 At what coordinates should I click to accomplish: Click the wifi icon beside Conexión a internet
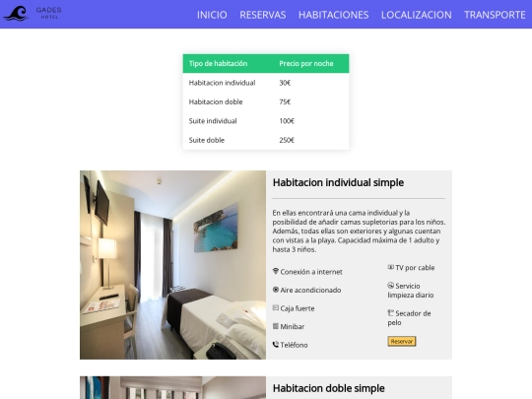276,271
